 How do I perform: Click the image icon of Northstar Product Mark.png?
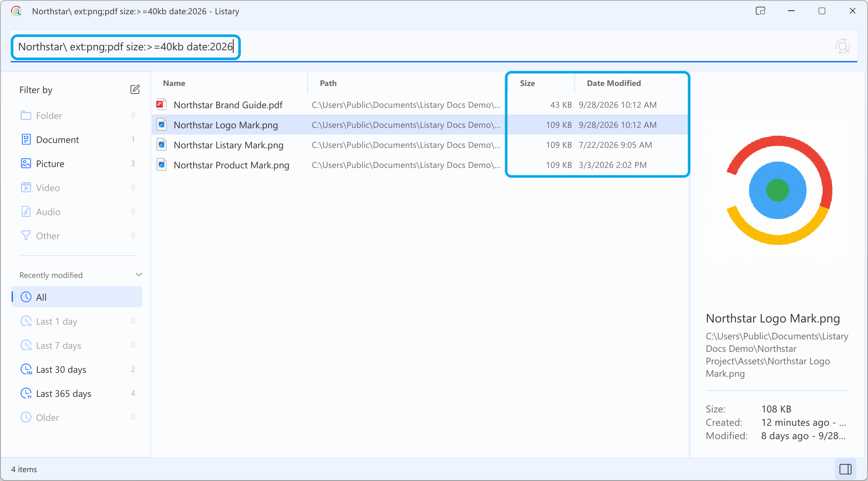pos(162,165)
